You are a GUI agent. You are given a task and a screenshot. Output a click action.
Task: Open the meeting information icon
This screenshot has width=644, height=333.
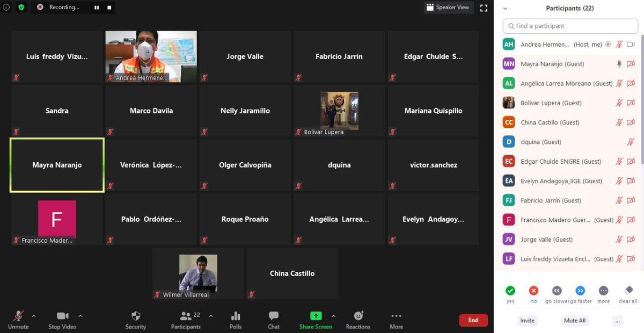pos(6,8)
